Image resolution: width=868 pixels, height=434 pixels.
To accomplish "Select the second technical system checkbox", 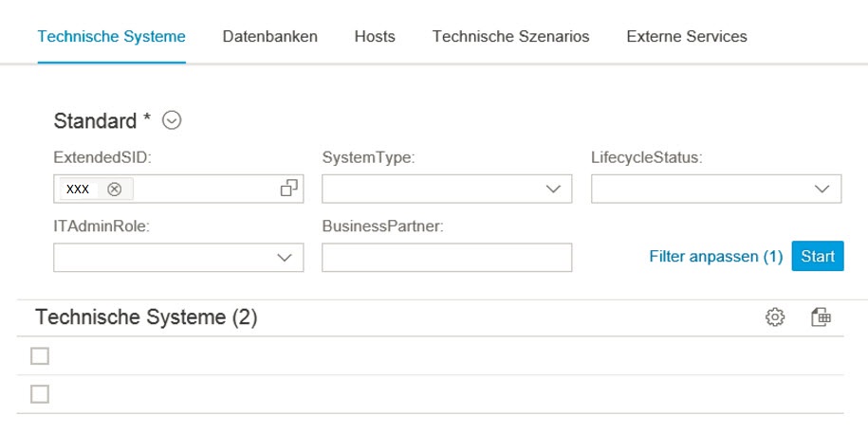I will click(40, 394).
